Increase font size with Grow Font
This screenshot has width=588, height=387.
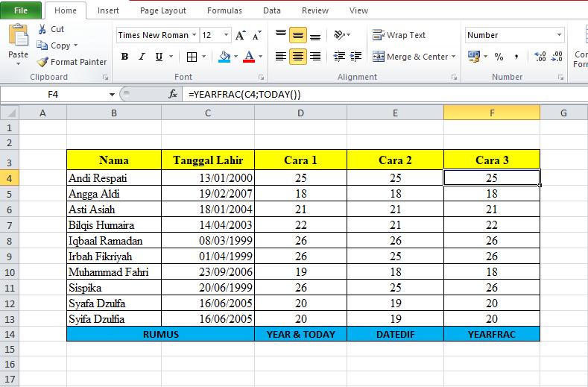tap(241, 35)
